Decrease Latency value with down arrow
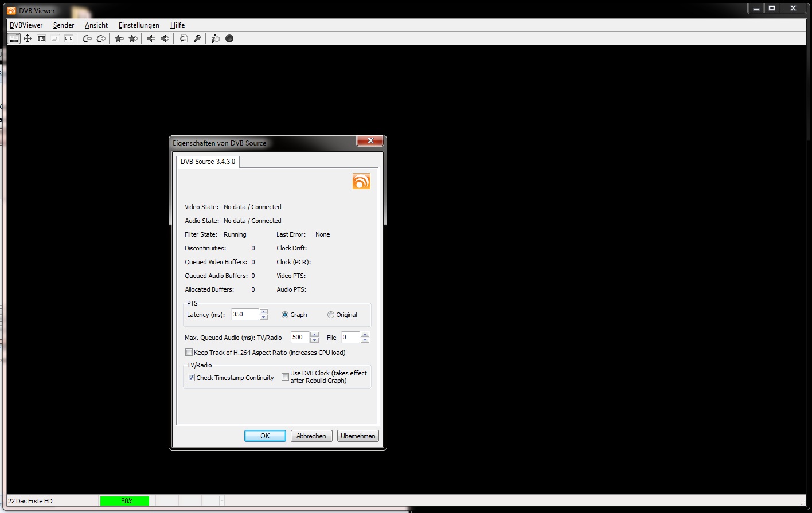The image size is (812, 513). [264, 317]
